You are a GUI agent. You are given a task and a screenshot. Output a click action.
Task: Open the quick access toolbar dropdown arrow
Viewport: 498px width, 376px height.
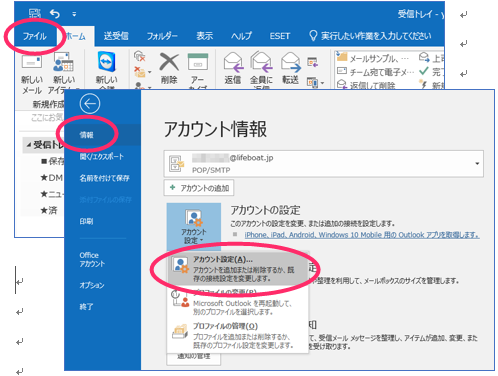(74, 14)
